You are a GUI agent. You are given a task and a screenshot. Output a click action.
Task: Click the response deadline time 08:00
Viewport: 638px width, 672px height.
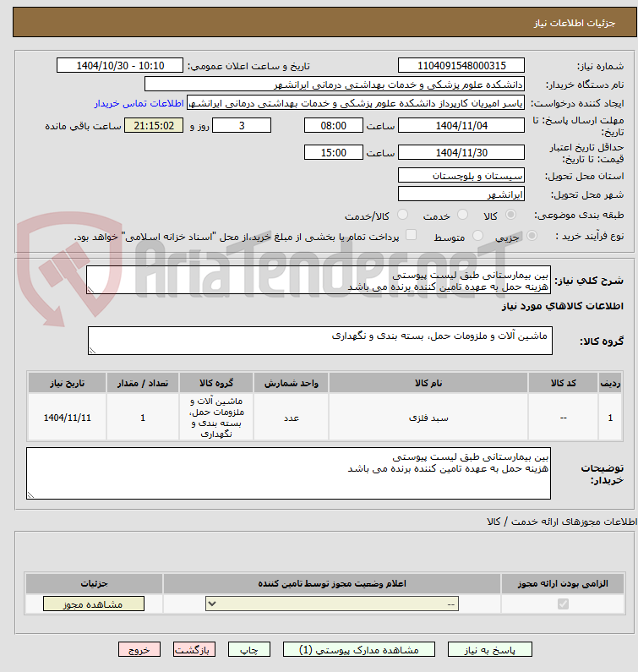point(333,126)
